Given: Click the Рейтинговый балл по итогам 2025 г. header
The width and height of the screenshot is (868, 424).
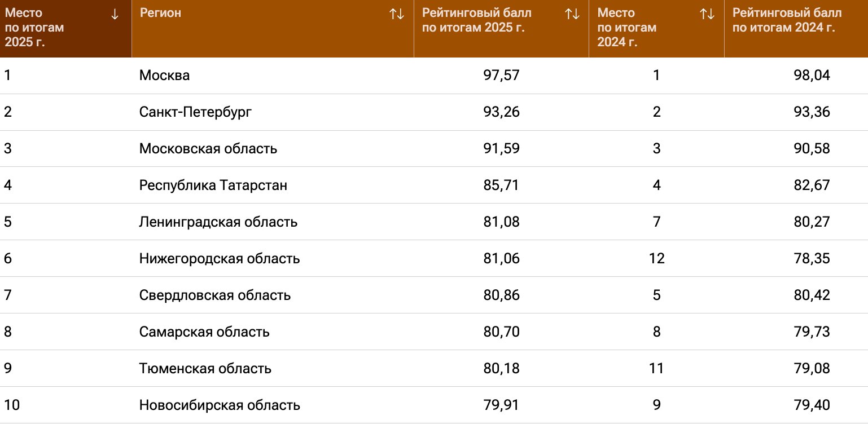Looking at the screenshot, I should tap(477, 20).
